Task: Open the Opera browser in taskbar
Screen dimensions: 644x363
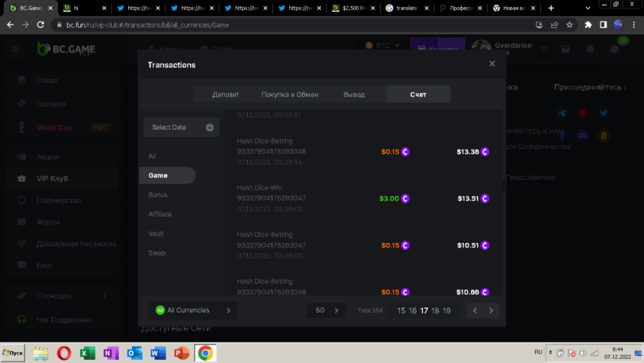Action: coord(64,353)
